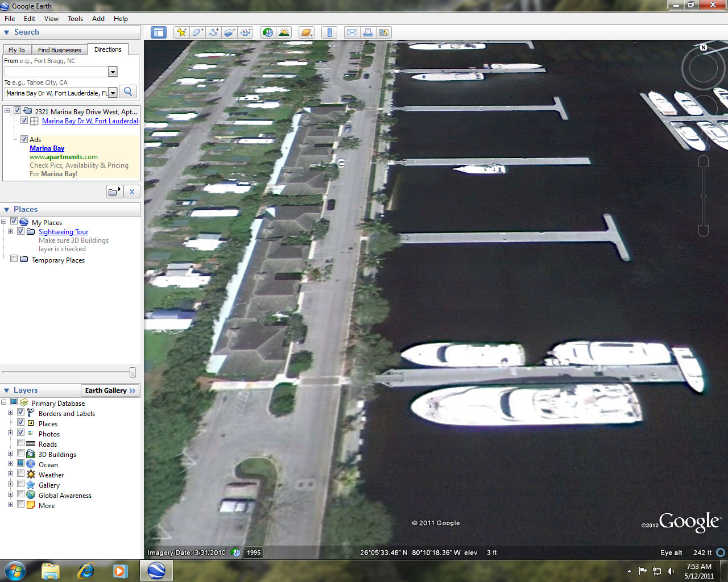Record a tour with the camera icon

tap(245, 32)
